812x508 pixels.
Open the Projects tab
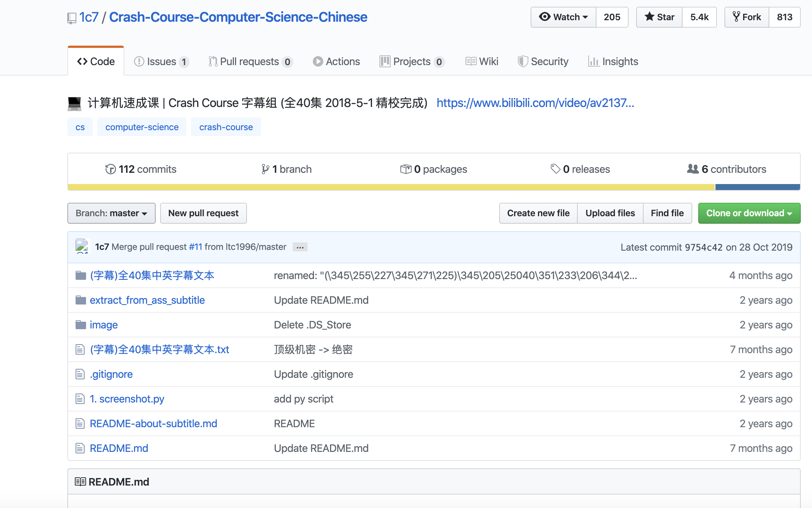pyautogui.click(x=412, y=61)
